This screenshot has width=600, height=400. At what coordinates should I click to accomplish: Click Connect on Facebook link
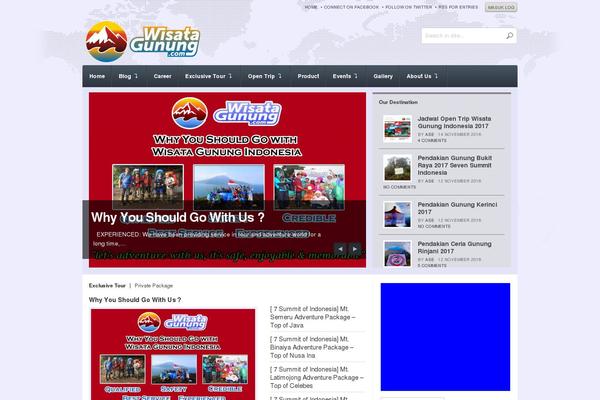351,7
